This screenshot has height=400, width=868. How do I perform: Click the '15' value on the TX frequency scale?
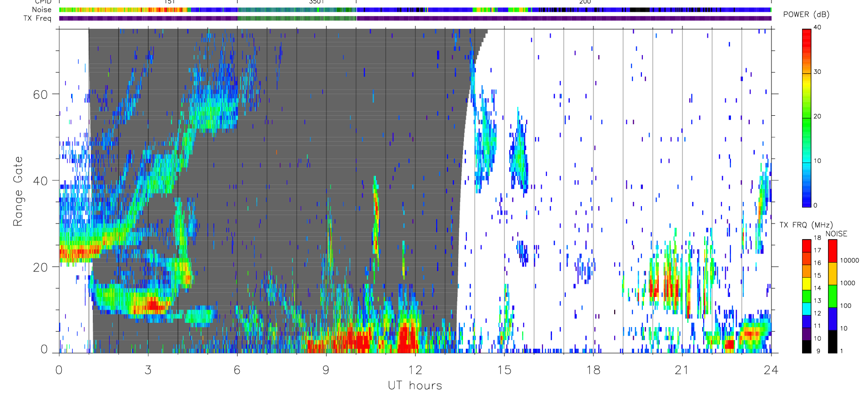click(817, 275)
